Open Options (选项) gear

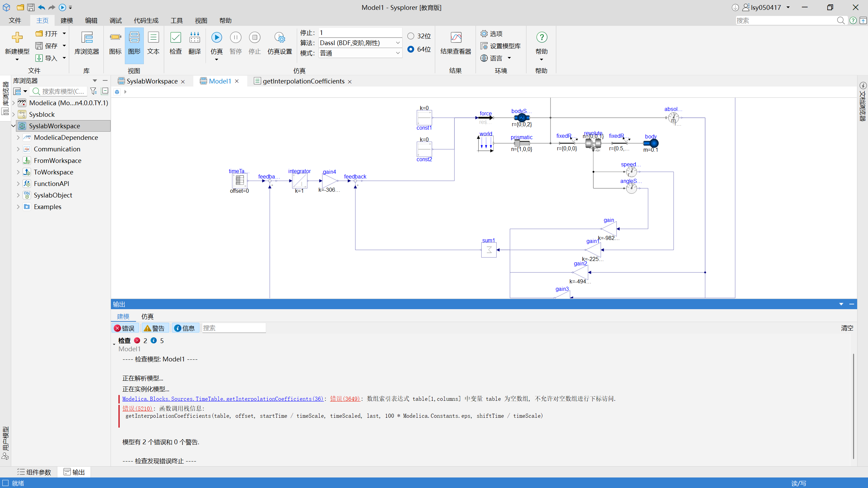coord(484,34)
